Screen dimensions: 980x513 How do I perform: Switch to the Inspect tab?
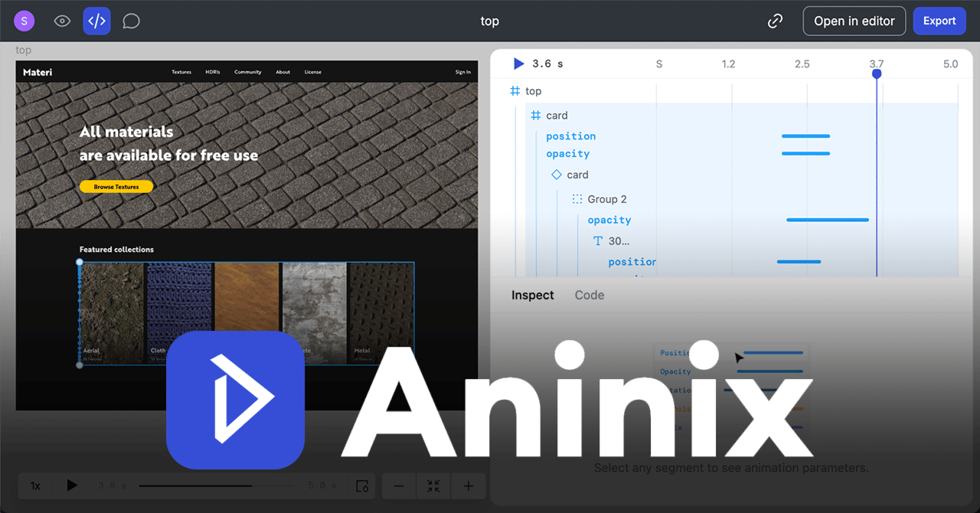(532, 295)
